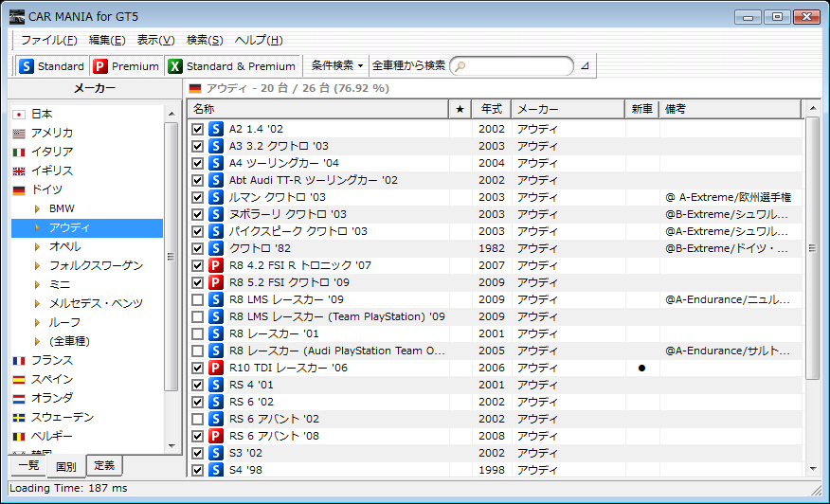Click the triangle expander beside search box
Viewport: 830px width, 504px height.
585,66
